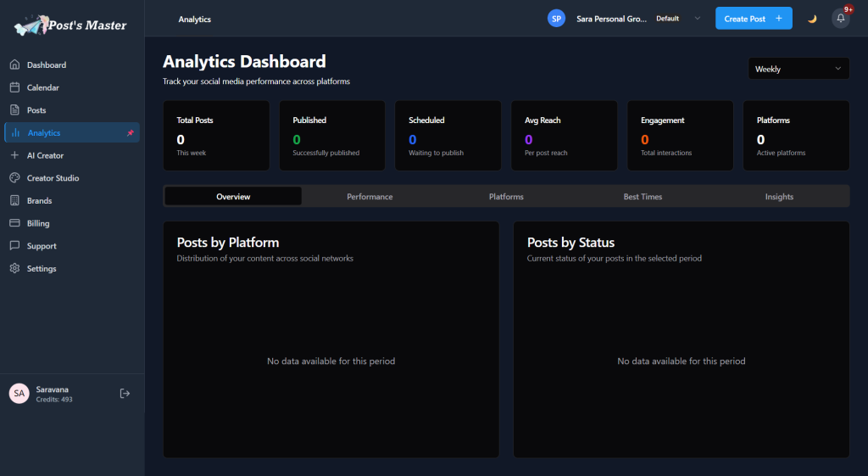Open AI Creator plus icon
The height and width of the screenshot is (476, 868).
point(14,155)
